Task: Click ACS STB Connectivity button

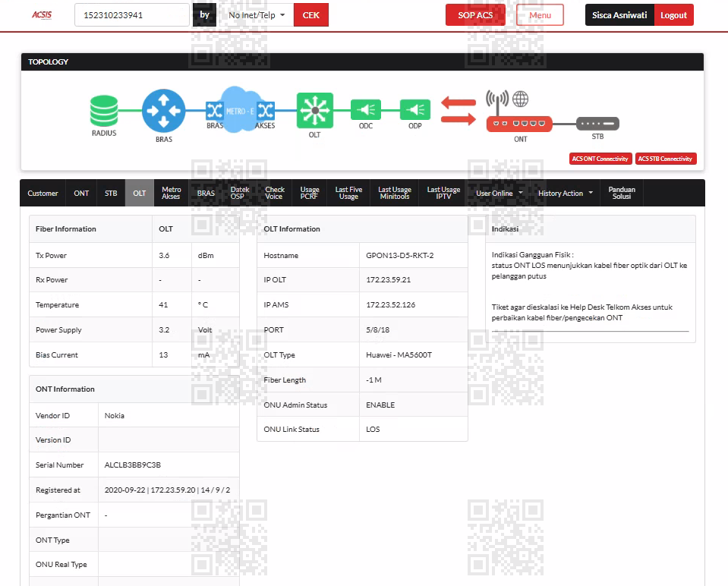Action: [x=665, y=159]
